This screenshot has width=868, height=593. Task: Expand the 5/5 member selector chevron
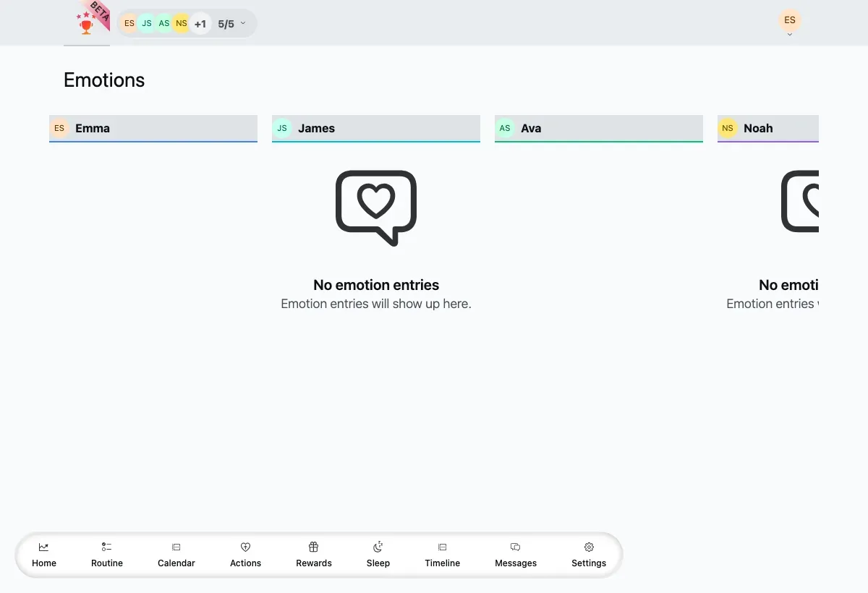[x=243, y=23]
